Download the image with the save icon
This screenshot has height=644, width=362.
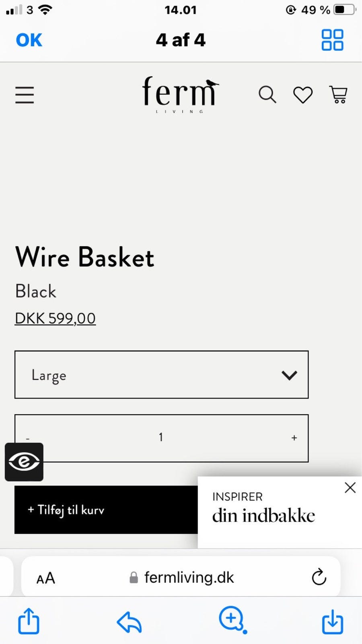[333, 621]
